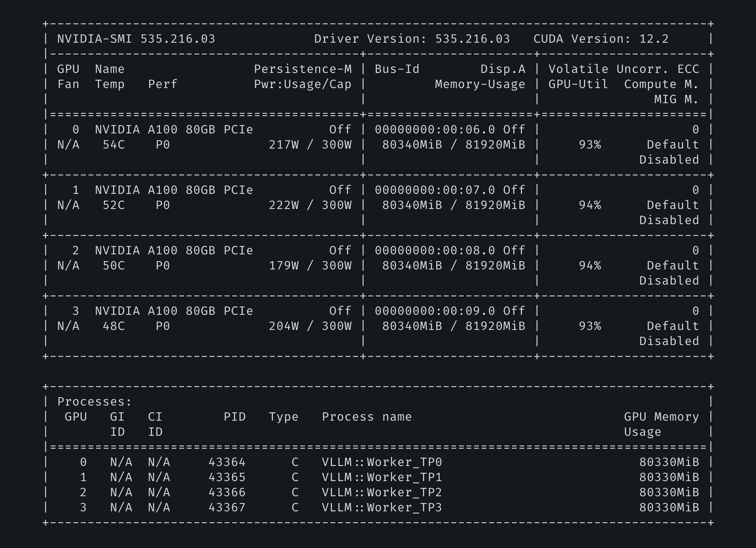756x548 pixels.
Task: Select the Driver Version 535.216.03 text
Action: 412,39
